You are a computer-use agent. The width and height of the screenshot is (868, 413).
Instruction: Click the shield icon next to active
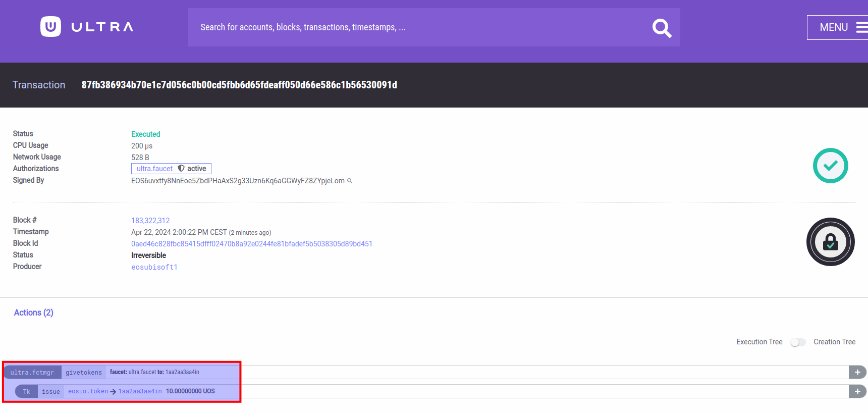click(x=181, y=169)
